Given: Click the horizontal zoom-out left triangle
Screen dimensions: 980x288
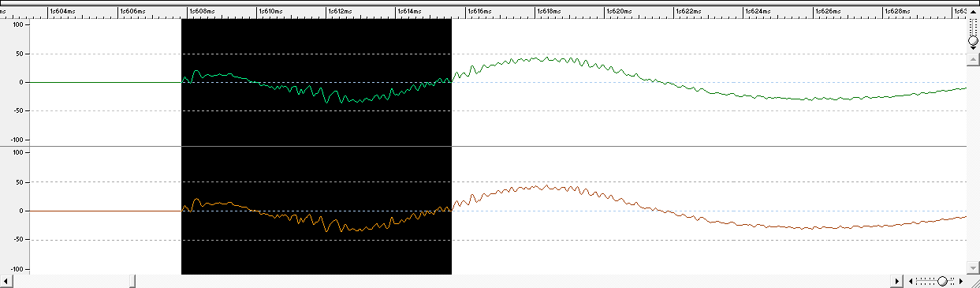Looking at the screenshot, I should (911, 282).
